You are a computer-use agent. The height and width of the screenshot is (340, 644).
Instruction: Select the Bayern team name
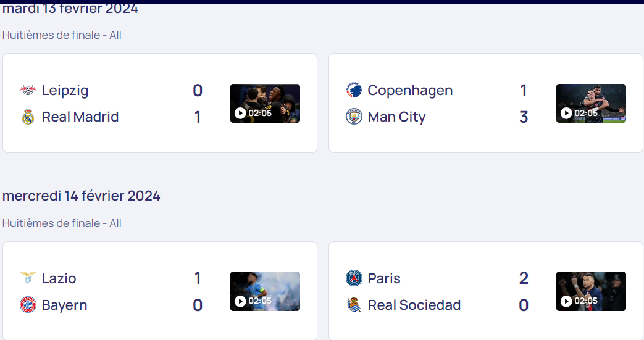tap(64, 305)
